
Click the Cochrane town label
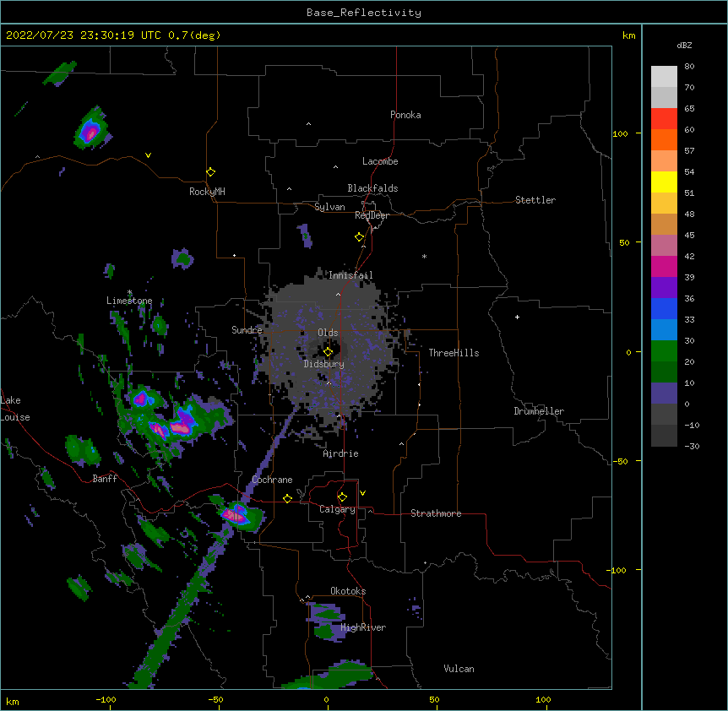click(x=272, y=480)
